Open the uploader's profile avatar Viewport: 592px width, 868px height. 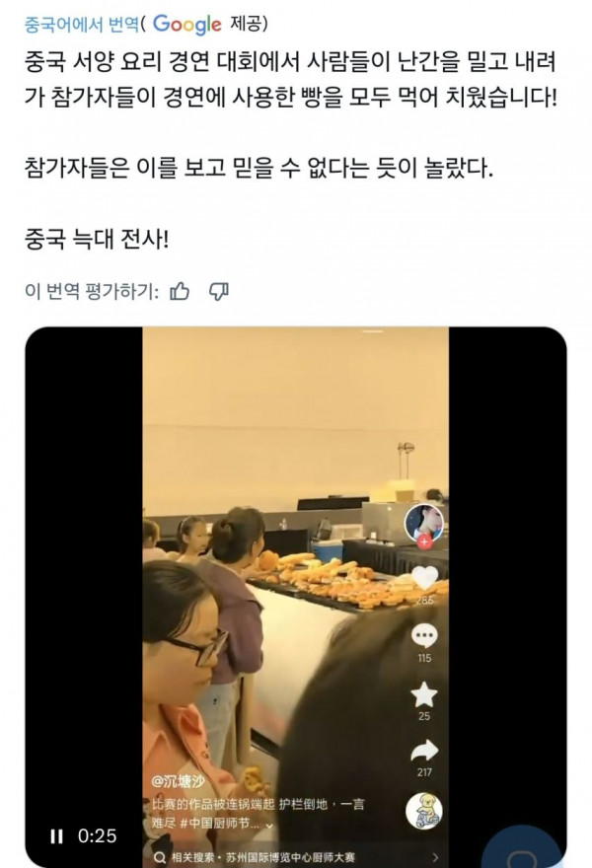(x=424, y=523)
